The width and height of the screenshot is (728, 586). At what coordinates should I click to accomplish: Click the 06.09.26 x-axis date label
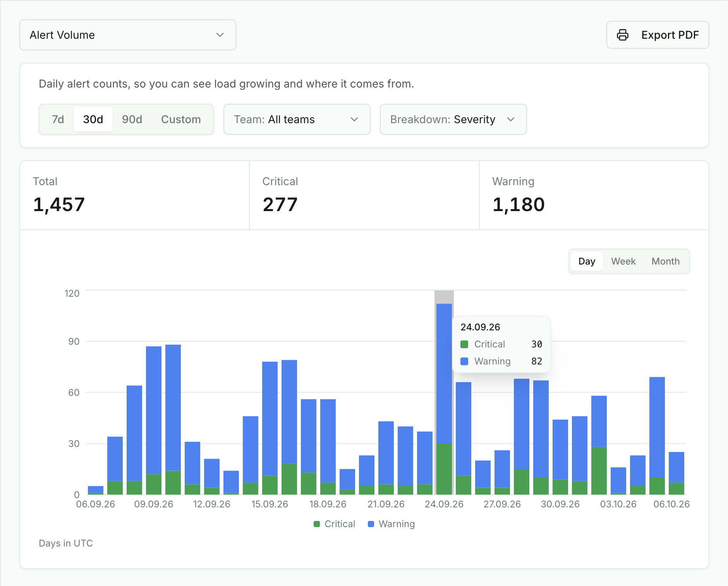[x=96, y=504]
